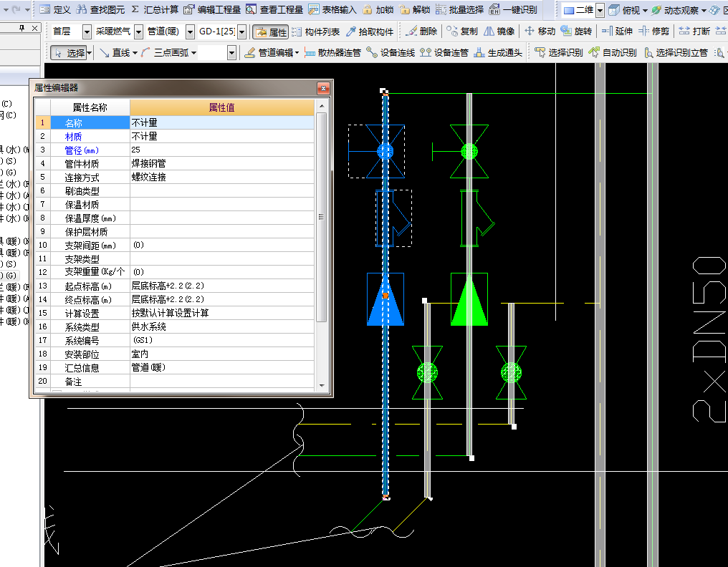Open 表格输入 table input
Viewport: 728px width, 567px height.
click(332, 9)
